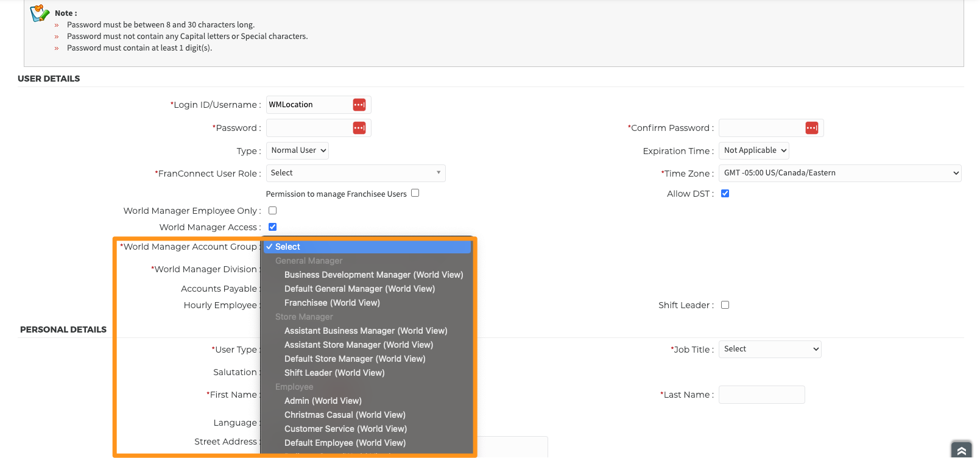Select Customer Service (World View) option
The height and width of the screenshot is (458, 980).
click(345, 429)
